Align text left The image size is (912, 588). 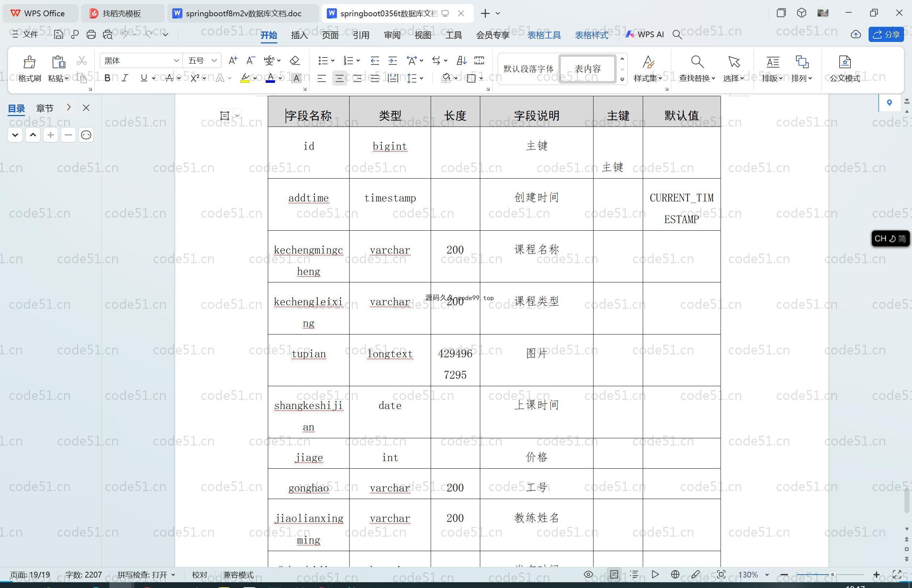tap(322, 78)
